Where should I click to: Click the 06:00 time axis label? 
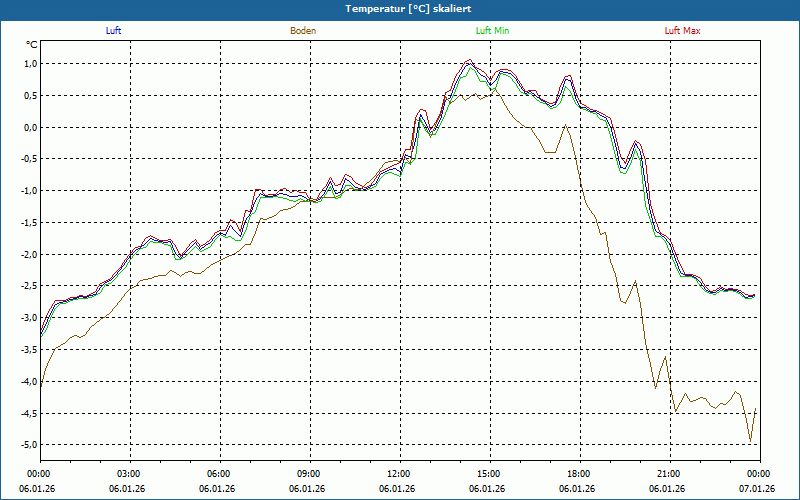click(x=220, y=474)
